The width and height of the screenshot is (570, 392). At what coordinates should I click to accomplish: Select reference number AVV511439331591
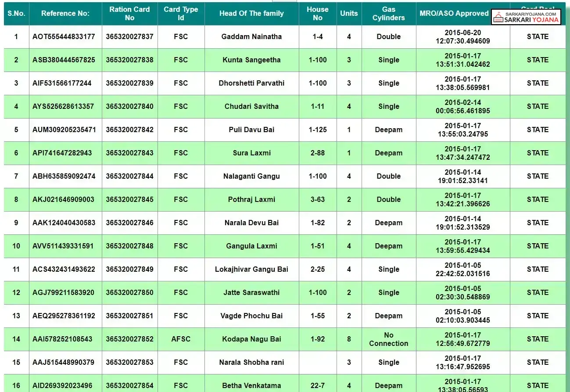[x=63, y=246]
